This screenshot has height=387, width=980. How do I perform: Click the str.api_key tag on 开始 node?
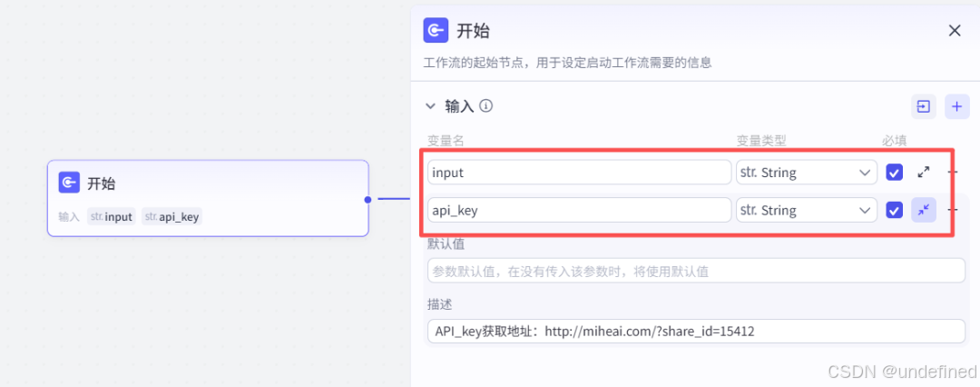pyautogui.click(x=171, y=217)
